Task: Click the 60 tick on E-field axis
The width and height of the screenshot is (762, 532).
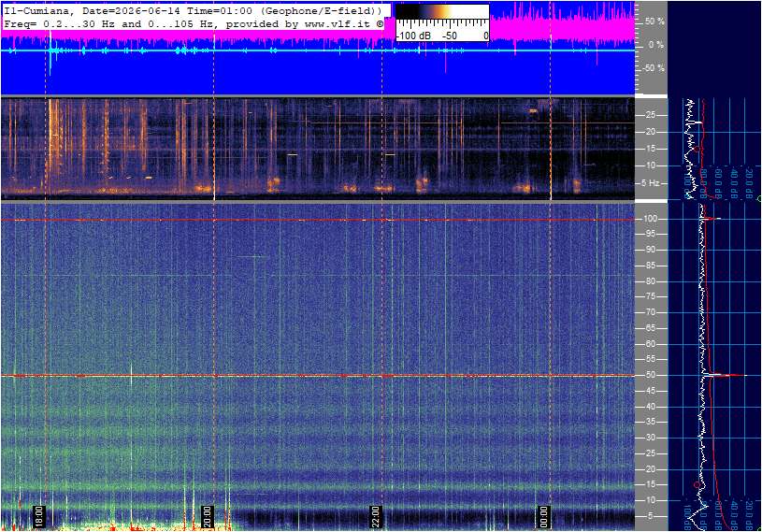Action: [650, 344]
